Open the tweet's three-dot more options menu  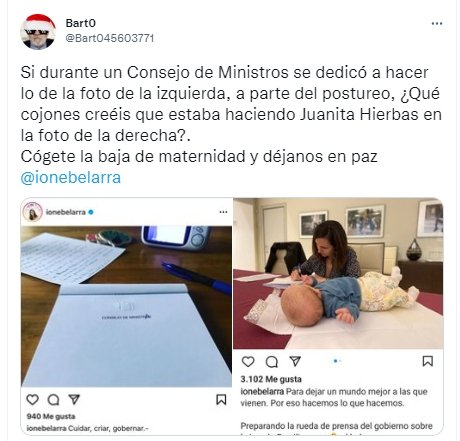(x=437, y=24)
